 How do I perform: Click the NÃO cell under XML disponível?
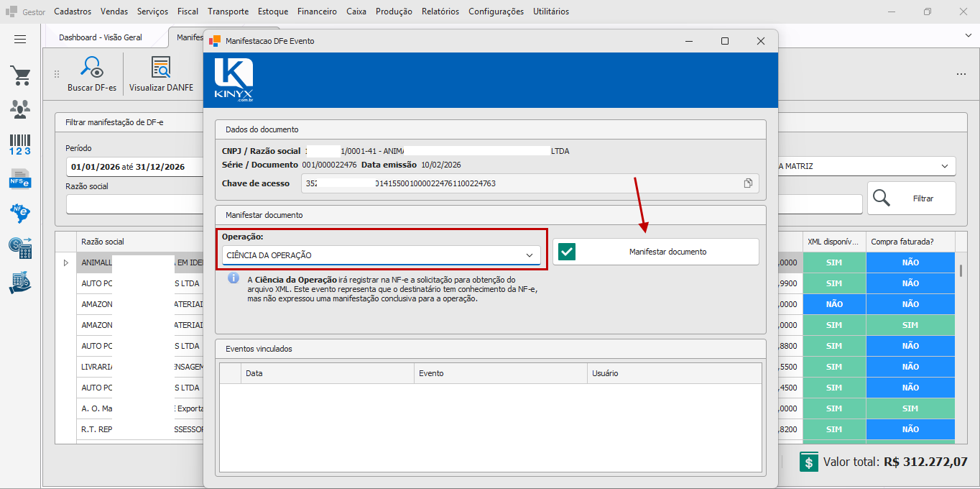click(834, 304)
